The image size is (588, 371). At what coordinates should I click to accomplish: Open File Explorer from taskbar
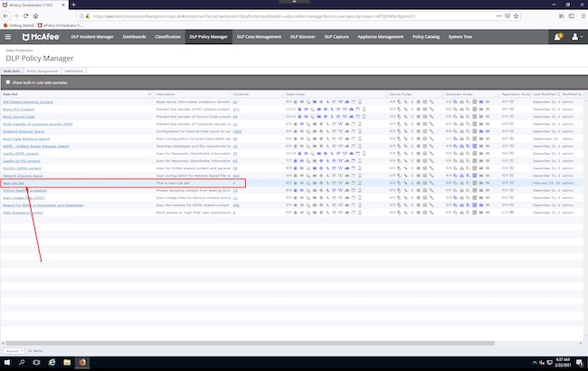(67, 362)
